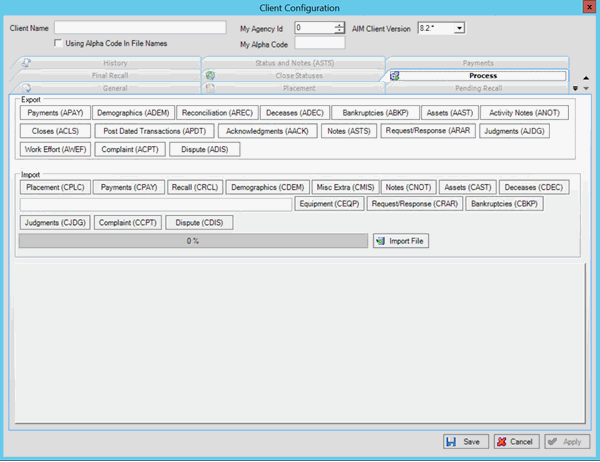Select the Close Statuses tab label
600x462 pixels.
(299, 75)
